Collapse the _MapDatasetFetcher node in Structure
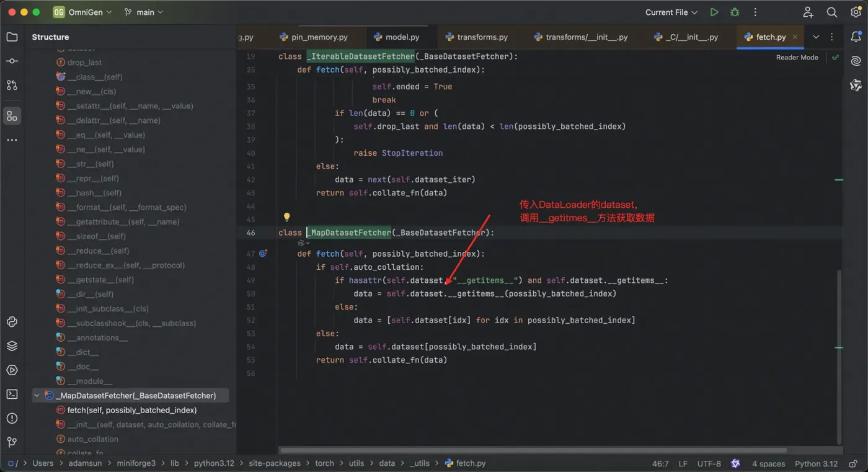868x472 pixels. [x=37, y=395]
